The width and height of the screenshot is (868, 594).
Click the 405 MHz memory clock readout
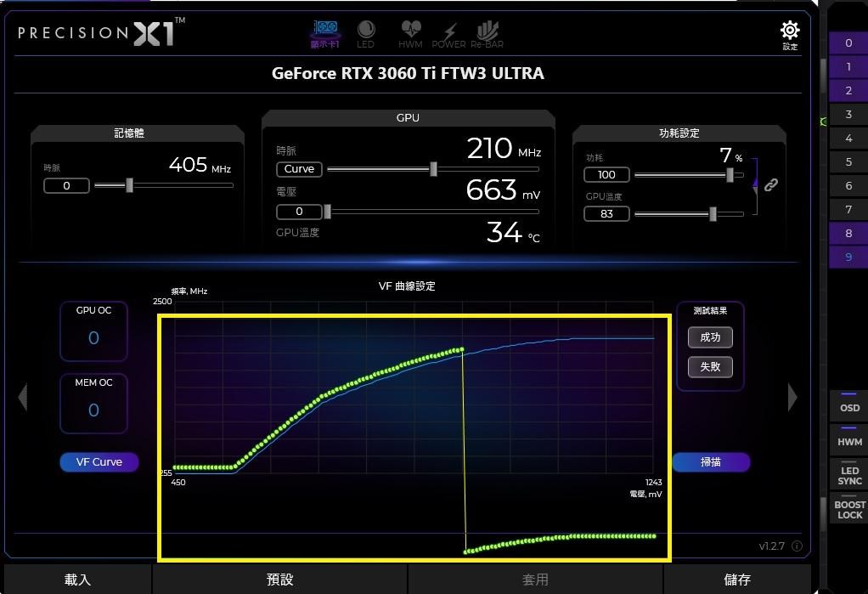pyautogui.click(x=200, y=165)
